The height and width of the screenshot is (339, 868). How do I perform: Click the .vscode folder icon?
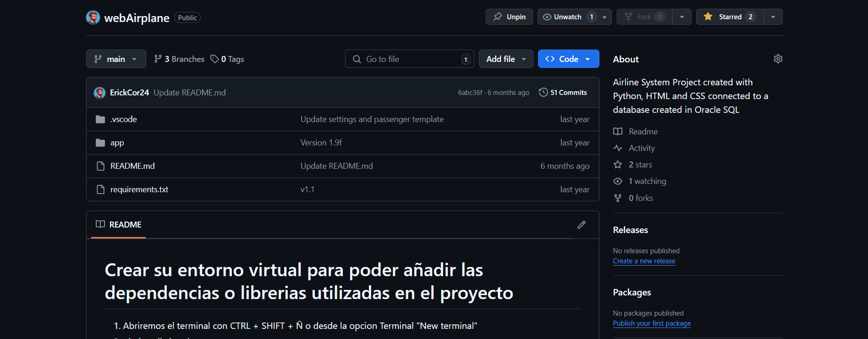coord(100,119)
